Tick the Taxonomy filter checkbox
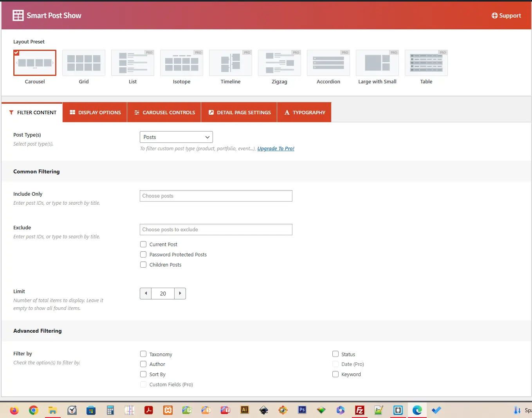Screen dimensions: 532x418 coord(143,354)
